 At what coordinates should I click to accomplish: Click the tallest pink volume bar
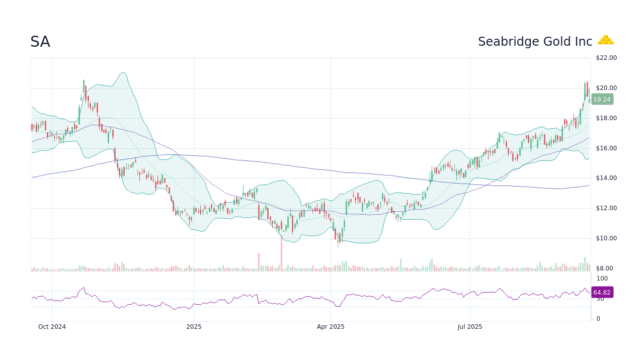[x=282, y=253]
